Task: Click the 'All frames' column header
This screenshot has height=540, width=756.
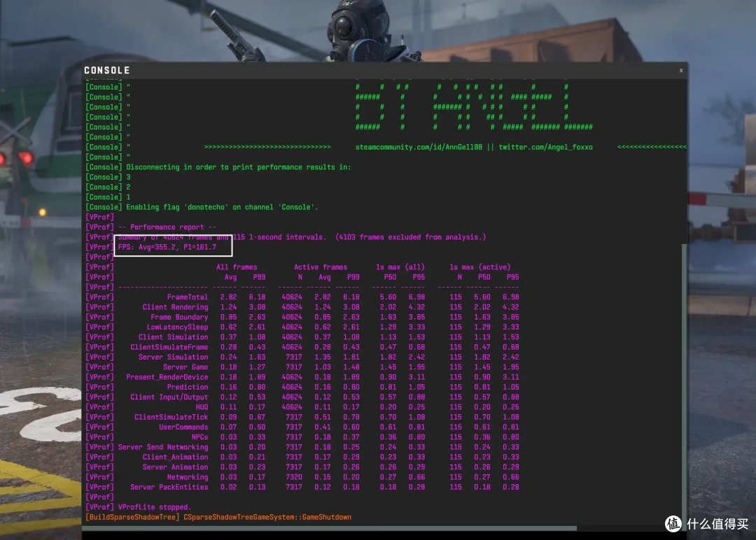Action: [237, 267]
